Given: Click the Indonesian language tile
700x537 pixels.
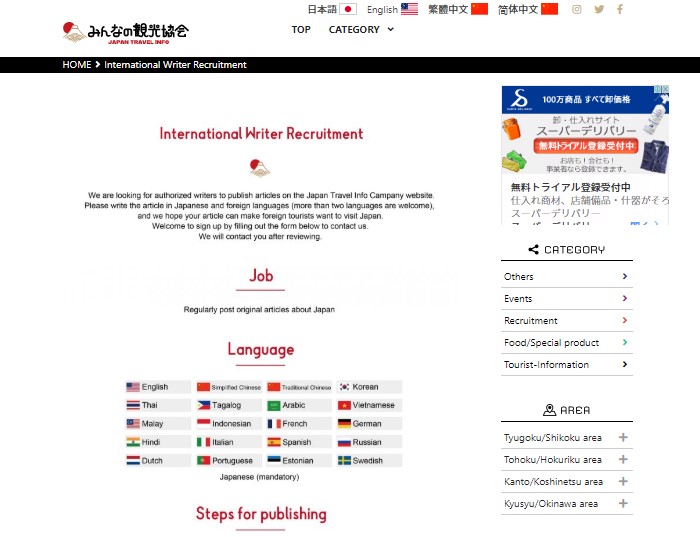Looking at the screenshot, I should (x=229, y=424).
